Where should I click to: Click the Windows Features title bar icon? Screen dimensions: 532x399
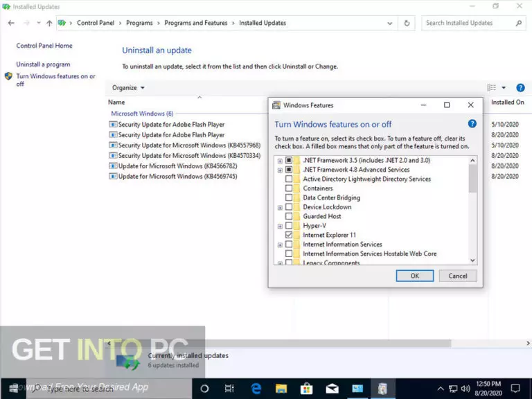click(276, 105)
